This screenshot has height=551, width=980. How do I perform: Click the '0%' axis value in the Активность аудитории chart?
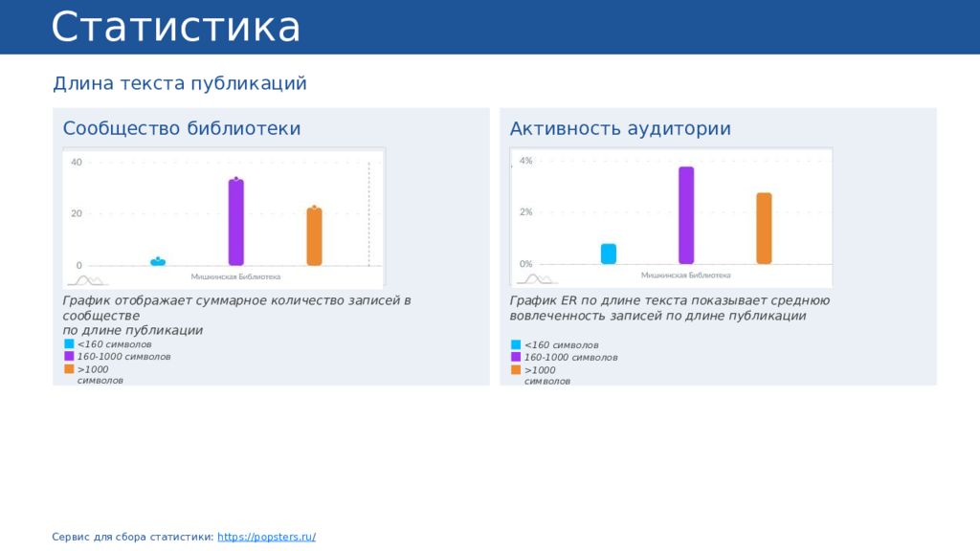525,264
